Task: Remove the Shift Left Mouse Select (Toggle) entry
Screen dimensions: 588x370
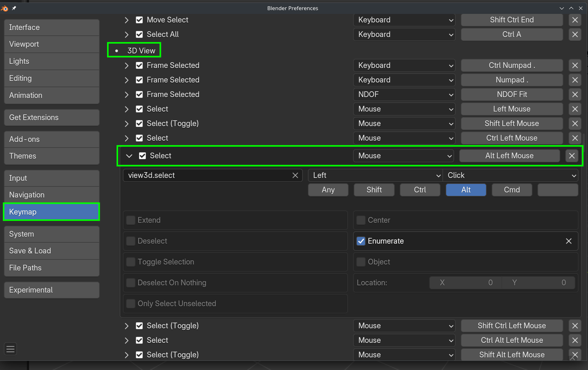Action: [575, 124]
